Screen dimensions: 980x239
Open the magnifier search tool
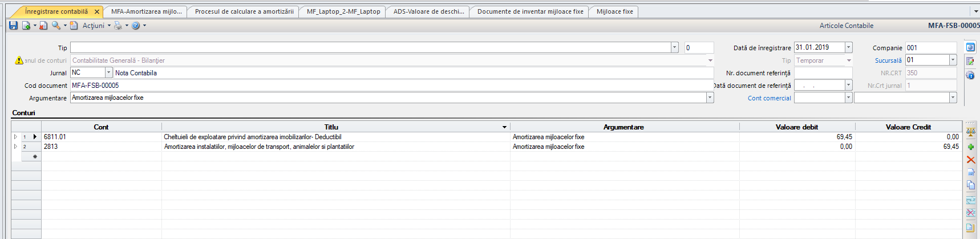point(56,26)
